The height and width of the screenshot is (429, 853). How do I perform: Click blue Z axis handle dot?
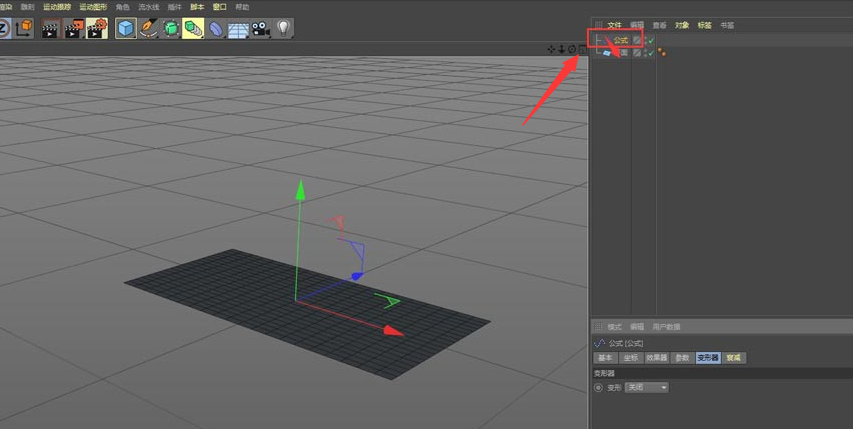(356, 276)
